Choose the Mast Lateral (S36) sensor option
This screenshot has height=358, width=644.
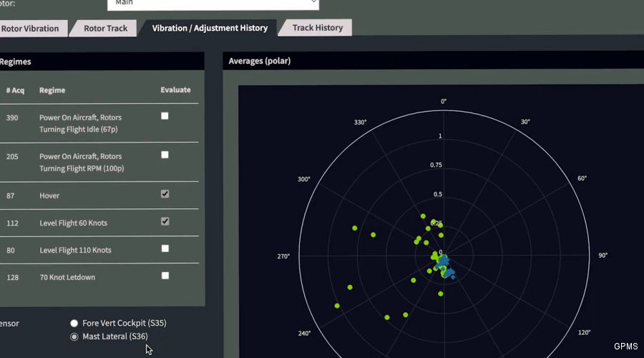click(x=74, y=337)
